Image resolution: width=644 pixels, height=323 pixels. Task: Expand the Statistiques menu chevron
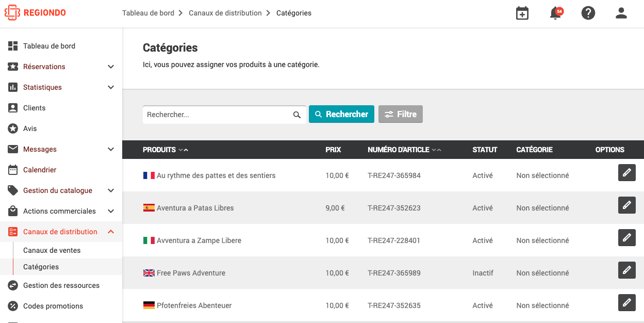(x=111, y=87)
